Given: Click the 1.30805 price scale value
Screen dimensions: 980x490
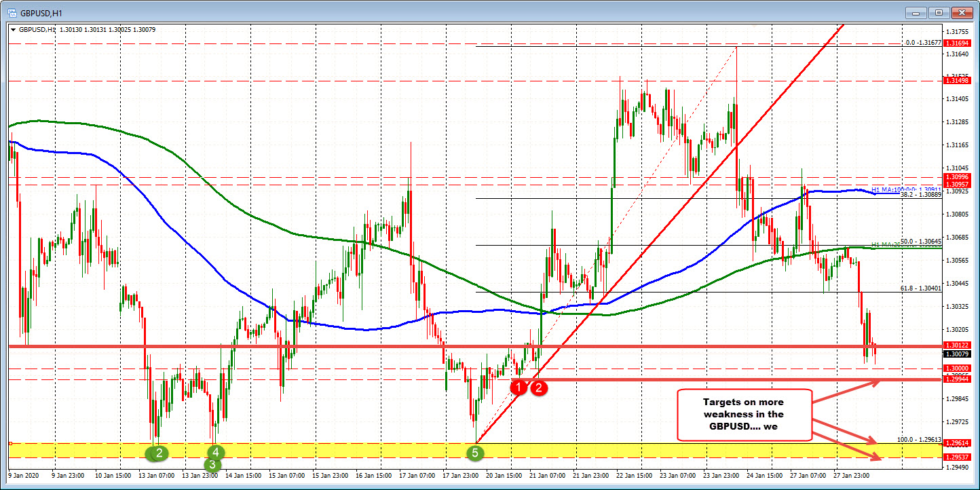Looking at the screenshot, I should point(959,214).
